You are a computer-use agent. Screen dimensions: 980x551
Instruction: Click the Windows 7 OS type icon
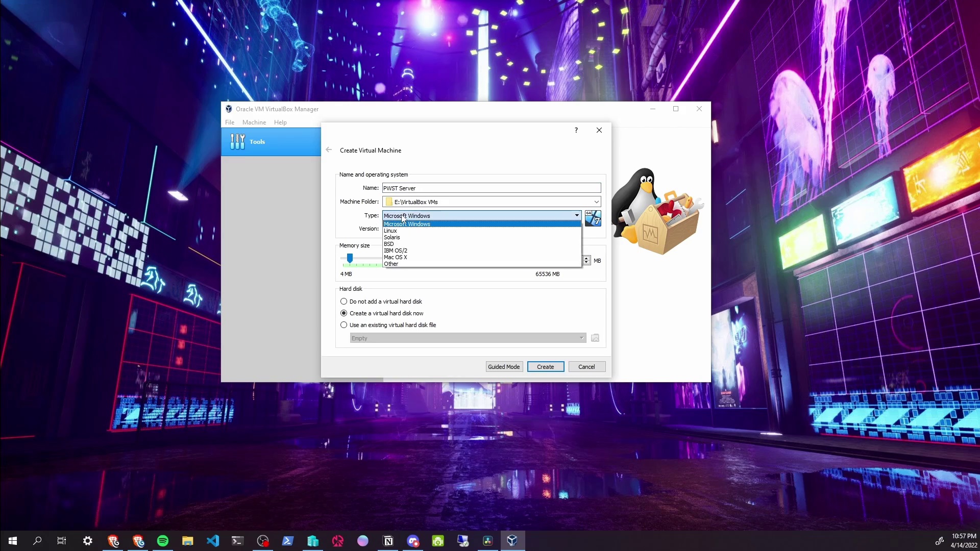593,218
